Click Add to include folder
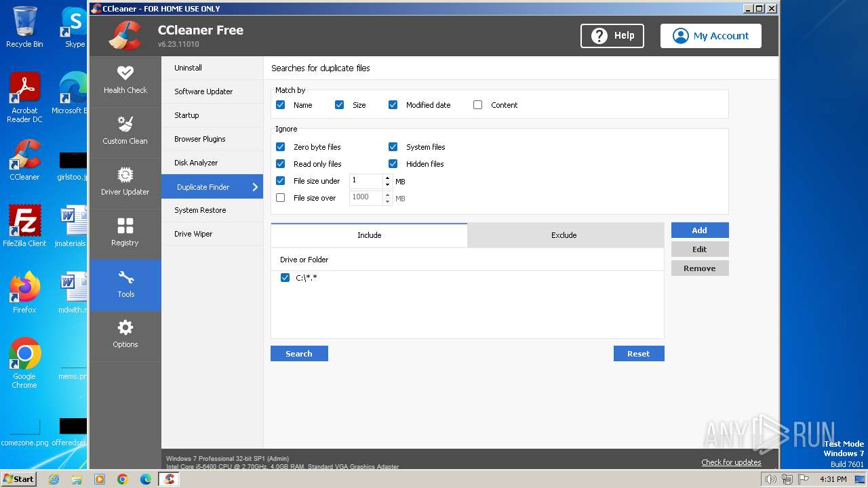 point(700,230)
